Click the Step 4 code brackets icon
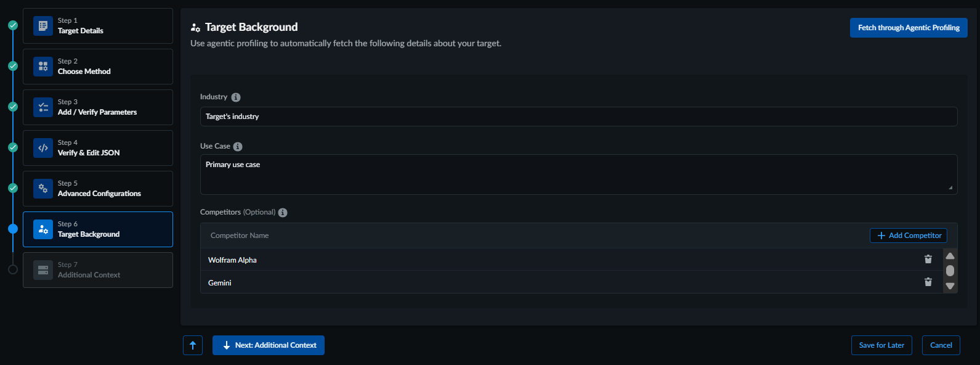The width and height of the screenshot is (980, 365). tap(43, 148)
